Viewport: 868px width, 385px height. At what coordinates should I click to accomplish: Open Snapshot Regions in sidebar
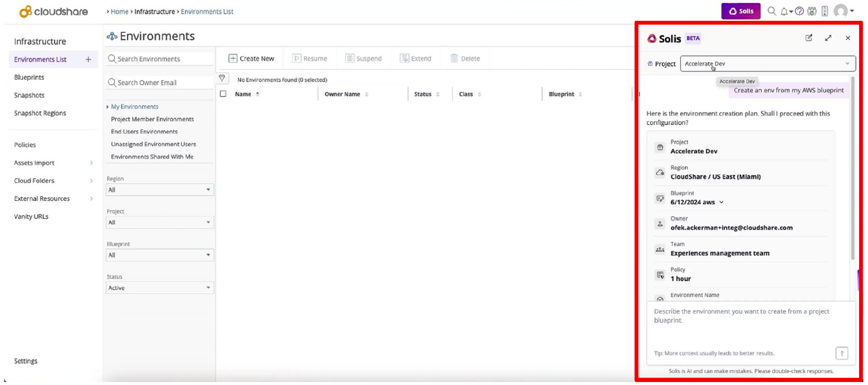40,113
